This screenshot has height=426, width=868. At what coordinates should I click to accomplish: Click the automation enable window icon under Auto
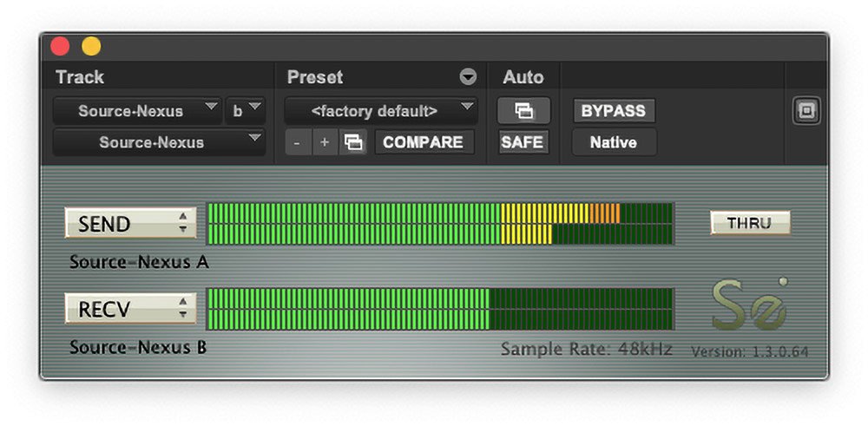pos(523,111)
